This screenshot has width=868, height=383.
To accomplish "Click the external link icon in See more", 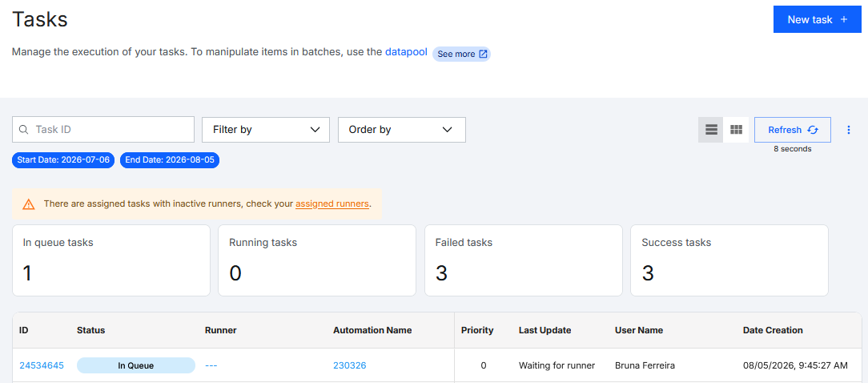I will 483,54.
